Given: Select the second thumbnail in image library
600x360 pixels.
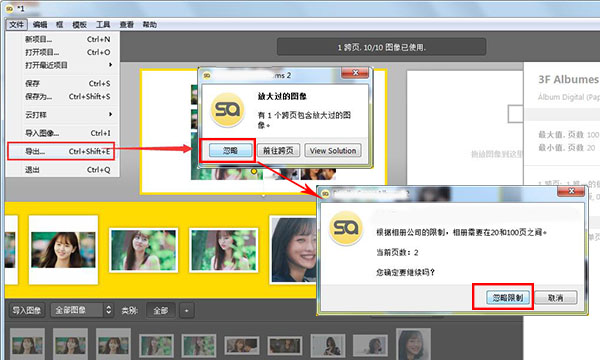Looking at the screenshot, I should click(70, 345).
